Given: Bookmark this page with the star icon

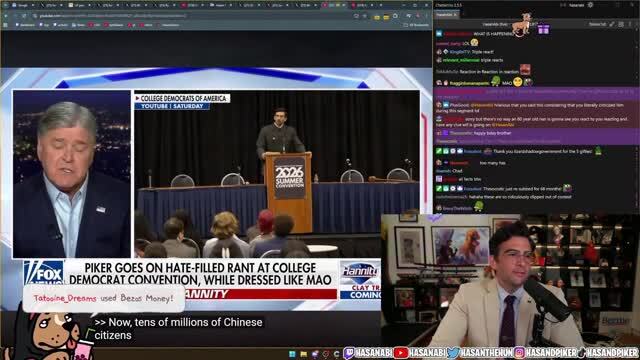Looking at the screenshot, I should click(365, 16).
